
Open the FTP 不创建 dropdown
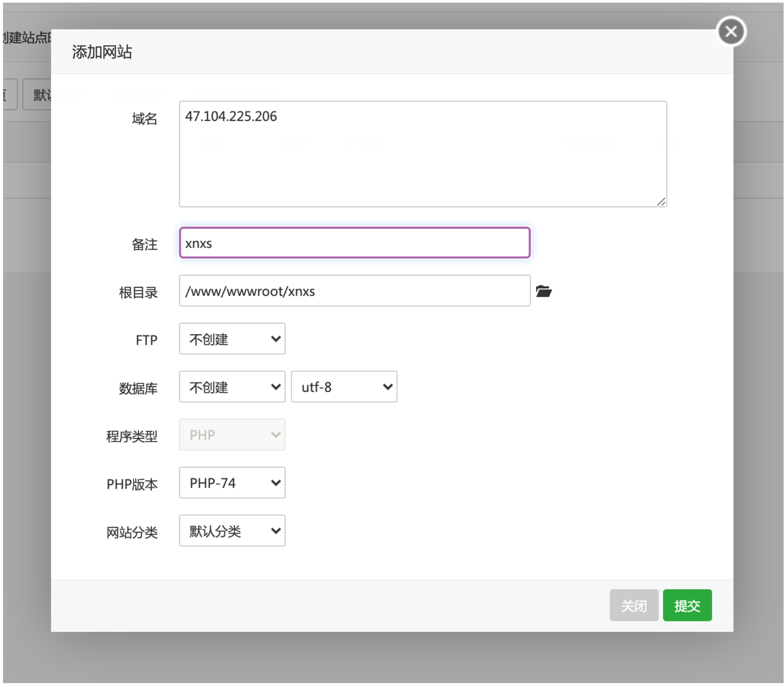pyautogui.click(x=232, y=339)
